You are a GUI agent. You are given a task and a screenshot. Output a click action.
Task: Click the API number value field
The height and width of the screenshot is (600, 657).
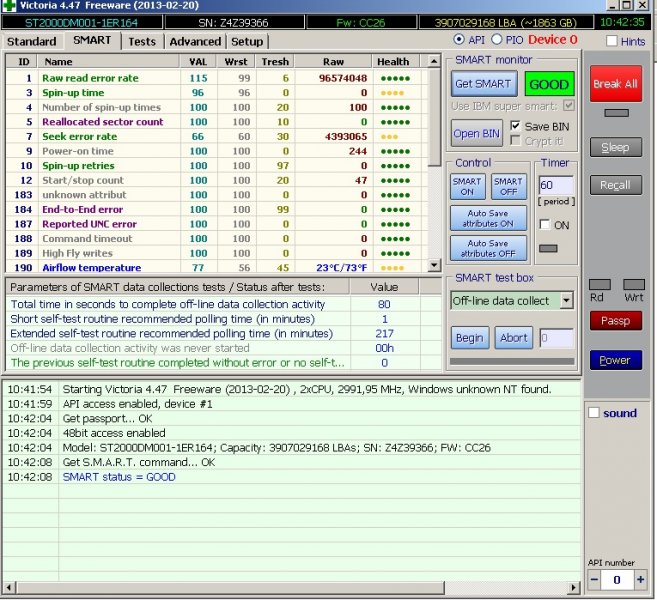pyautogui.click(x=617, y=580)
